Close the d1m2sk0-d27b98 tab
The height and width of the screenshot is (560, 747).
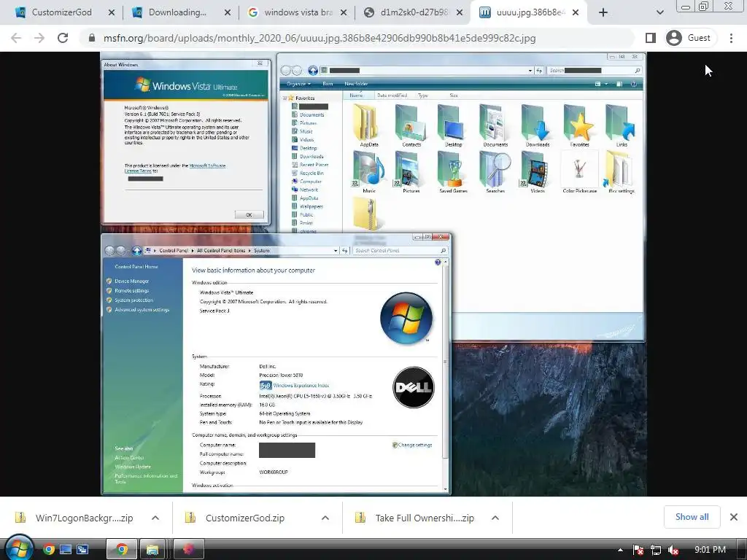(460, 13)
